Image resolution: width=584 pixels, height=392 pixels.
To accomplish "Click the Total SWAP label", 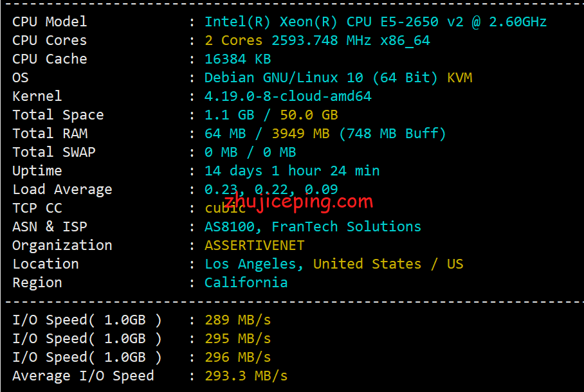I will pos(54,152).
